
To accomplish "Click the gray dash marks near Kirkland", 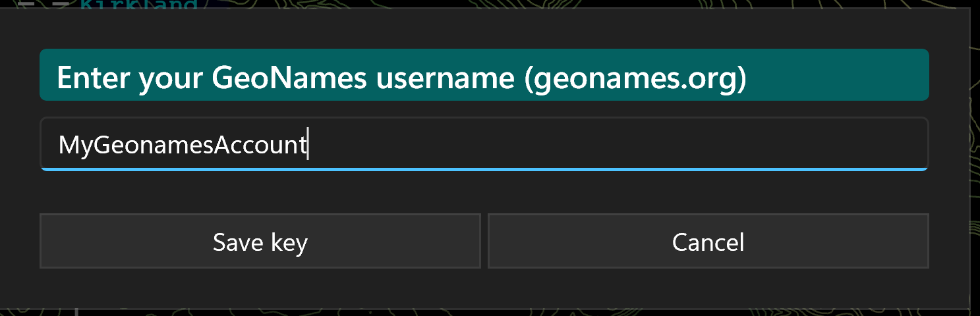I will 43,4.
